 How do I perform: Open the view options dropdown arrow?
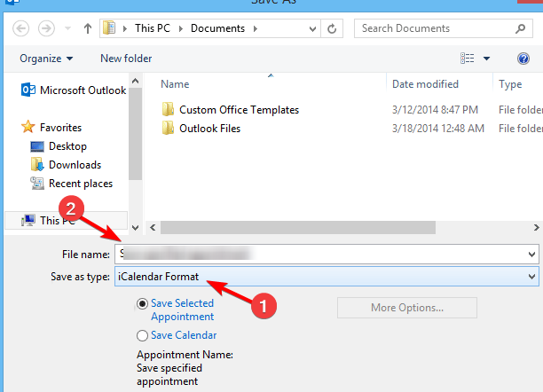coord(486,59)
